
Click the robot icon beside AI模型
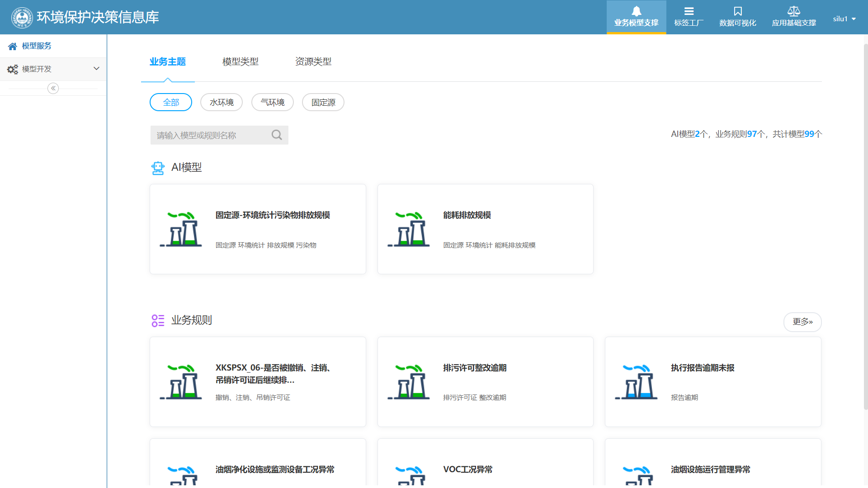pos(158,168)
